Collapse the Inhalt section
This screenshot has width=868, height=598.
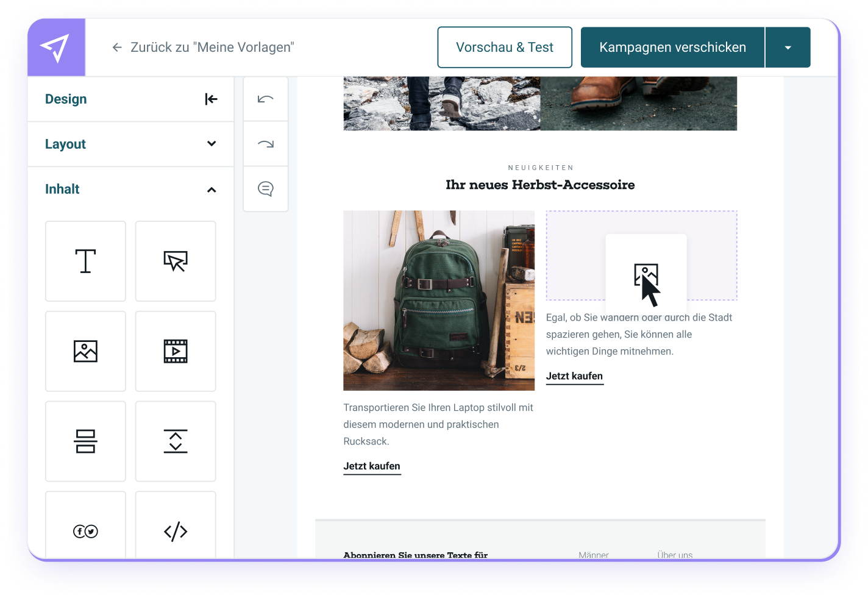[x=212, y=190]
